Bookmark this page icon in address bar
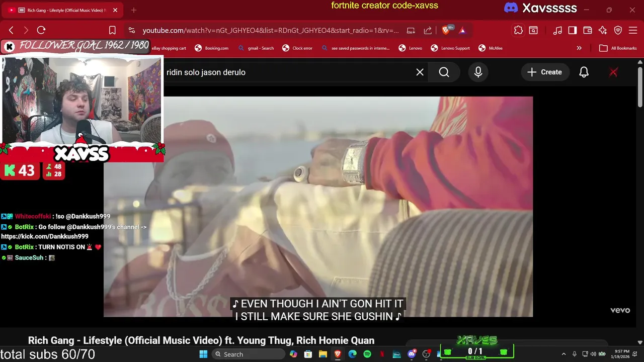The image size is (644, 362). pyautogui.click(x=112, y=30)
